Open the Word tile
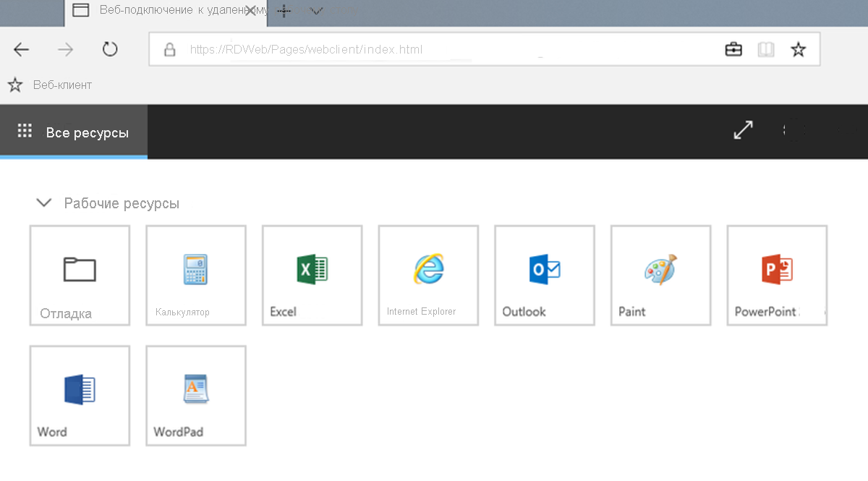This screenshot has width=868, height=481. pos(80,396)
